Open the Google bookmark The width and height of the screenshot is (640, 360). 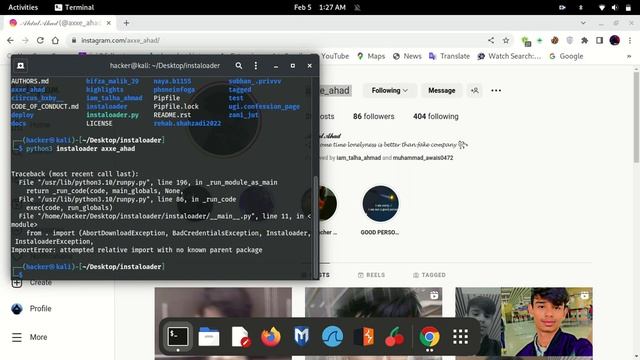tap(567, 56)
